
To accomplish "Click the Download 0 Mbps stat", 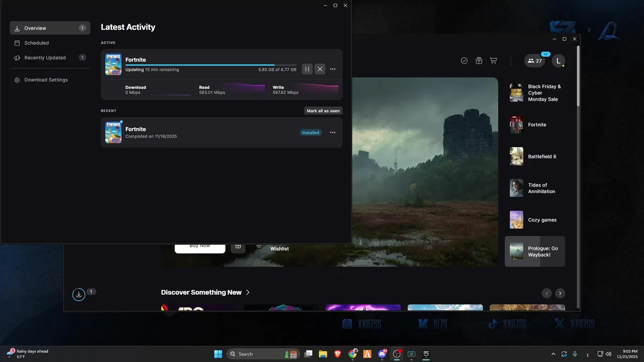I will (158, 89).
